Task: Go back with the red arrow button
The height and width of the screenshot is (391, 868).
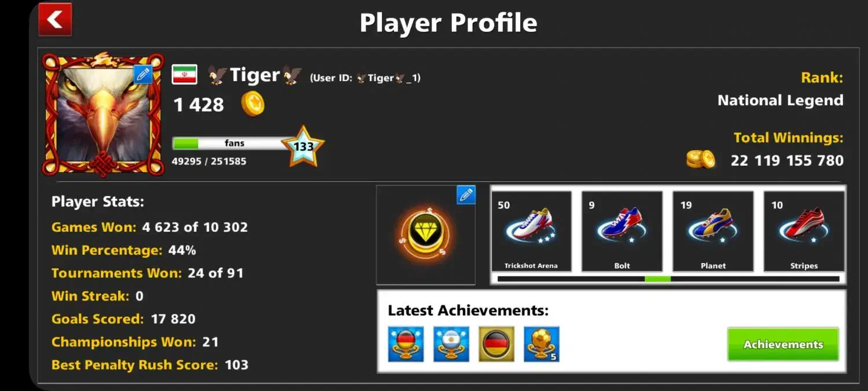Action: click(x=55, y=19)
